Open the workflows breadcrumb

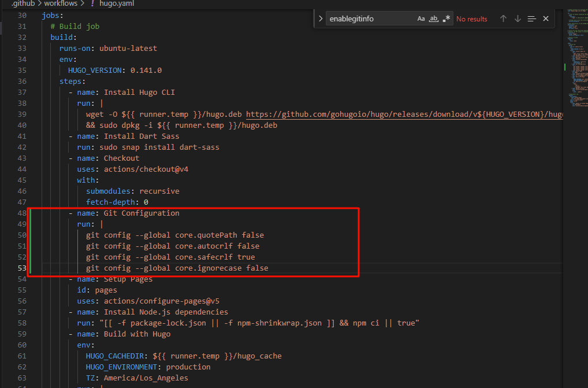tap(61, 3)
